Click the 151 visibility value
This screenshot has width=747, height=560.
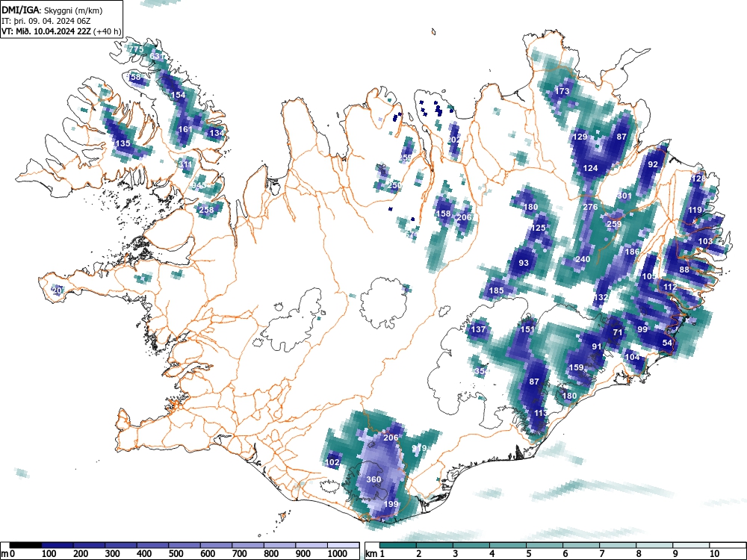click(x=527, y=329)
